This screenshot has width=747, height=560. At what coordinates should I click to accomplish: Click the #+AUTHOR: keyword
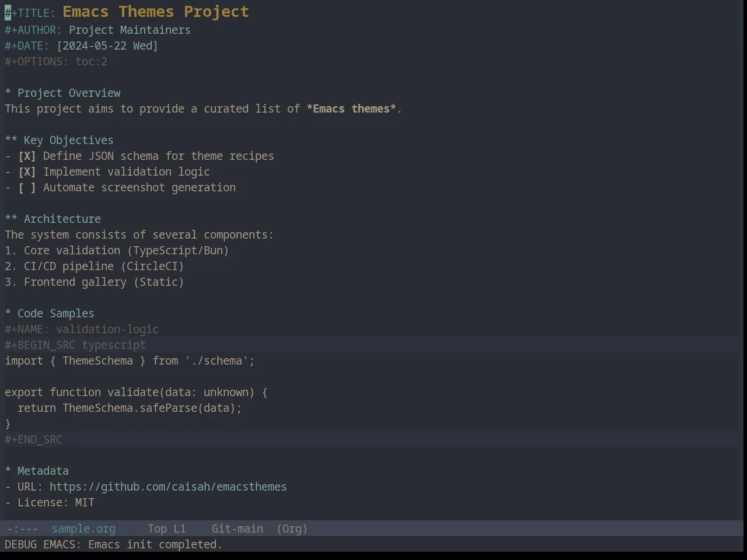[x=33, y=30]
